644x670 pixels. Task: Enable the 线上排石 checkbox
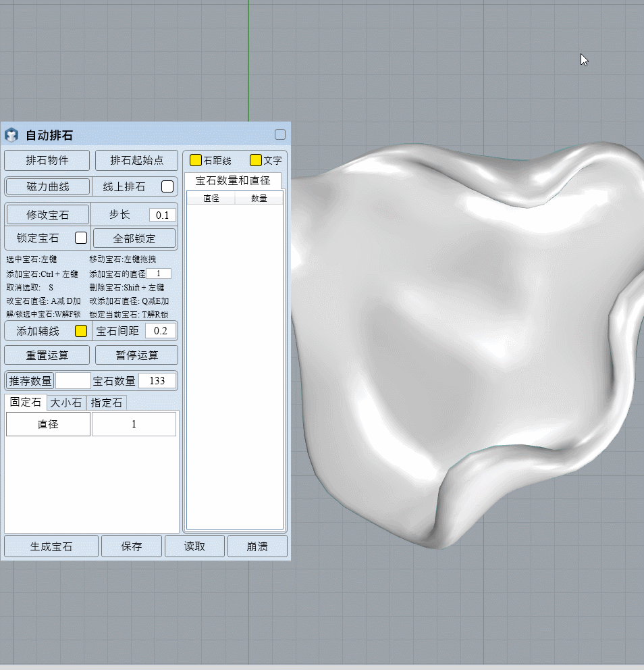[167, 186]
